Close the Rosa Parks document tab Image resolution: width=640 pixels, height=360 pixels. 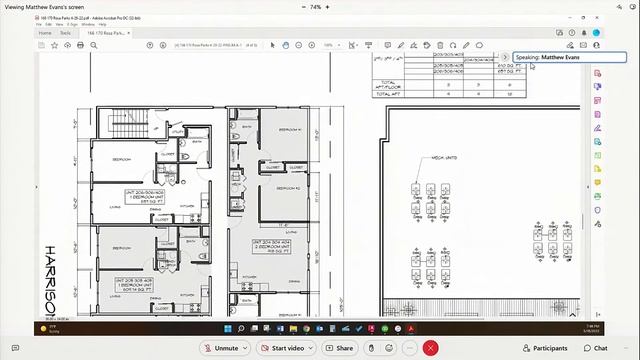coord(129,33)
